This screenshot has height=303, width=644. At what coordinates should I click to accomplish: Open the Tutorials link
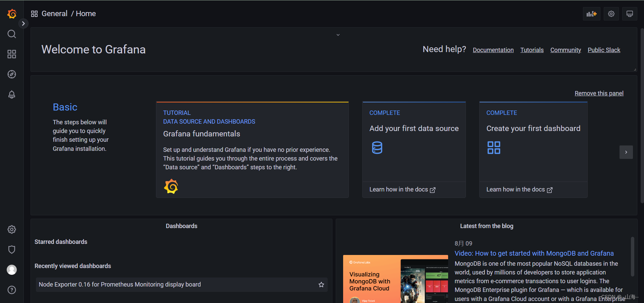[532, 50]
